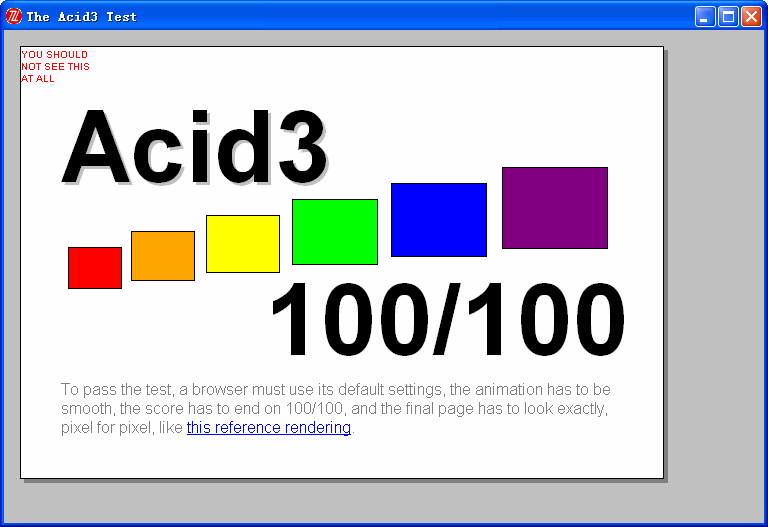The width and height of the screenshot is (768, 527).
Task: Click the red app icon in title bar
Action: pyautogui.click(x=14, y=16)
